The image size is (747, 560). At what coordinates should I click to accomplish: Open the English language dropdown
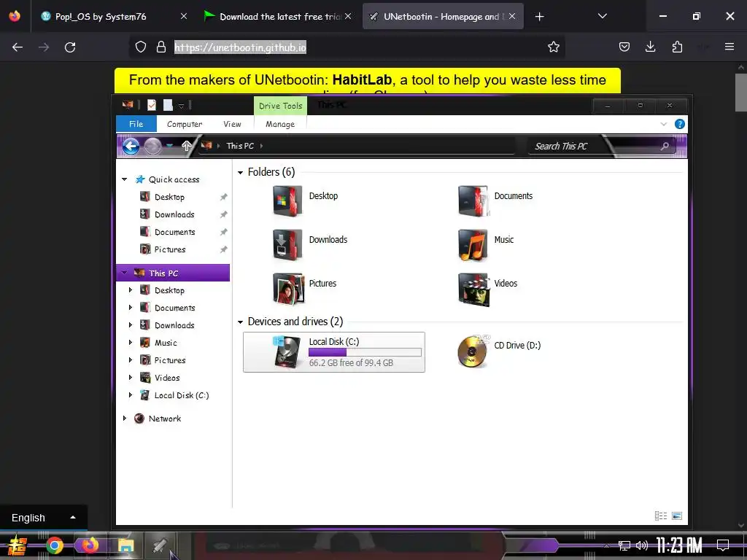(x=43, y=518)
